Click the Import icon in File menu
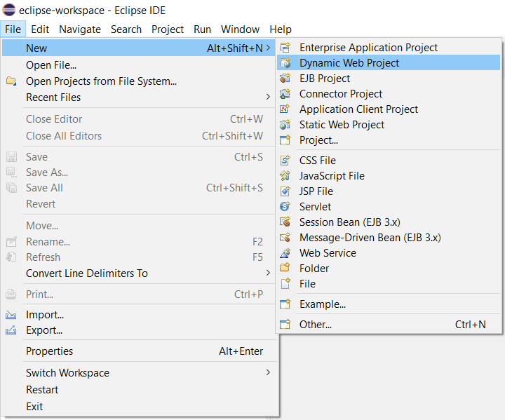Screen dimensions: 505x420 pos(11,316)
